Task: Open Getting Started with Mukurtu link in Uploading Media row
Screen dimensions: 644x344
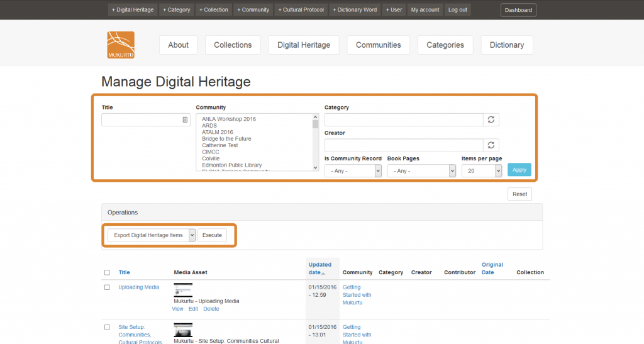Action: pos(357,295)
